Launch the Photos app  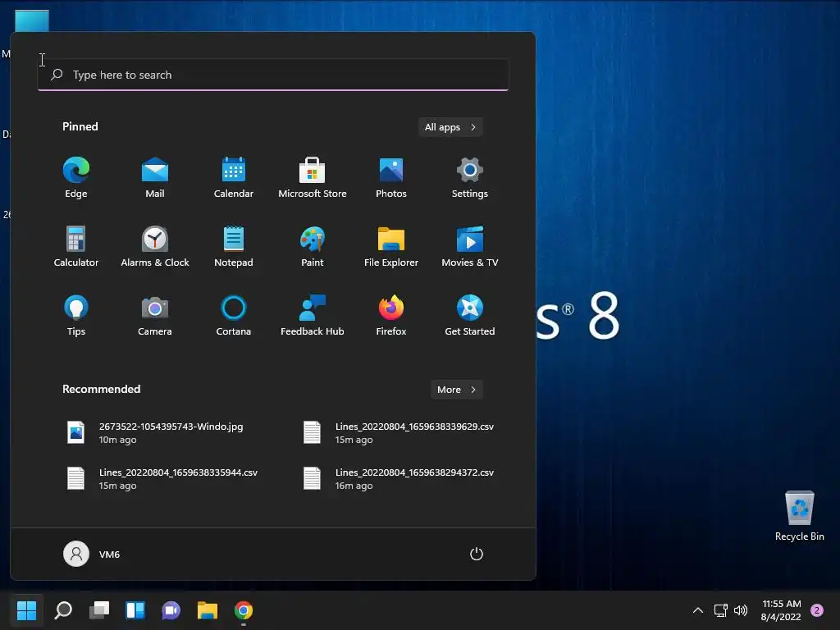[x=391, y=178]
